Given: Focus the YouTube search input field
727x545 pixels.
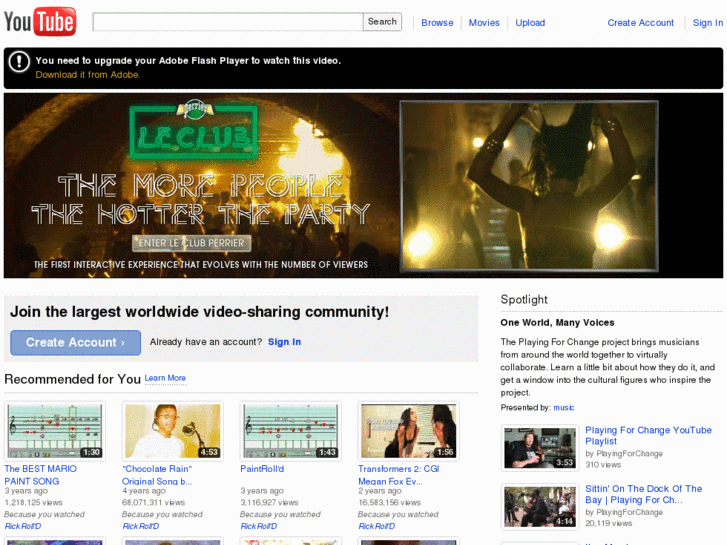Looking at the screenshot, I should (x=227, y=22).
